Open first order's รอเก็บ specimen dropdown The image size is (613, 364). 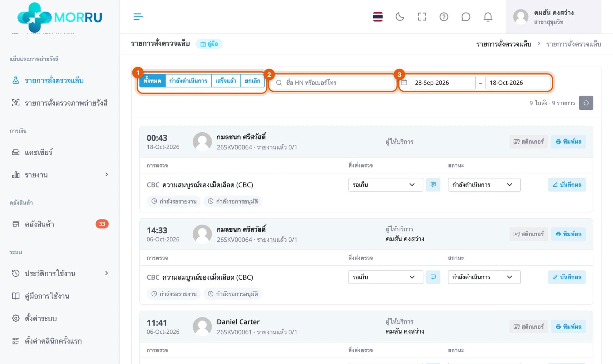tap(386, 185)
